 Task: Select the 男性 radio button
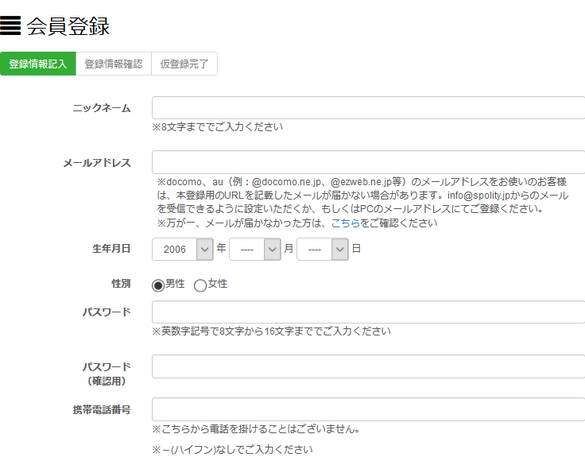(x=158, y=285)
